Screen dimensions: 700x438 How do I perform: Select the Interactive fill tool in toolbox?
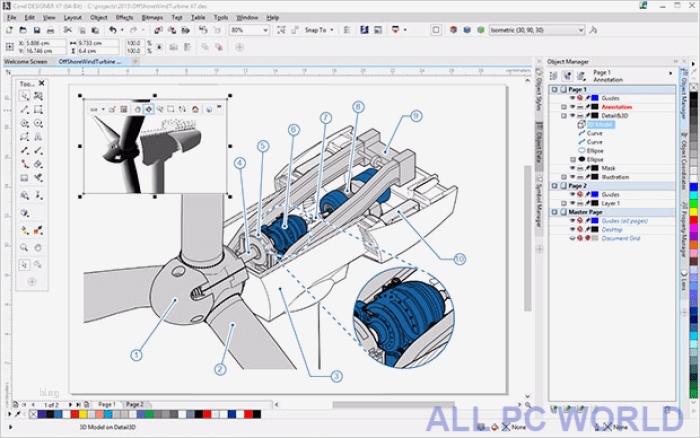coord(24,230)
